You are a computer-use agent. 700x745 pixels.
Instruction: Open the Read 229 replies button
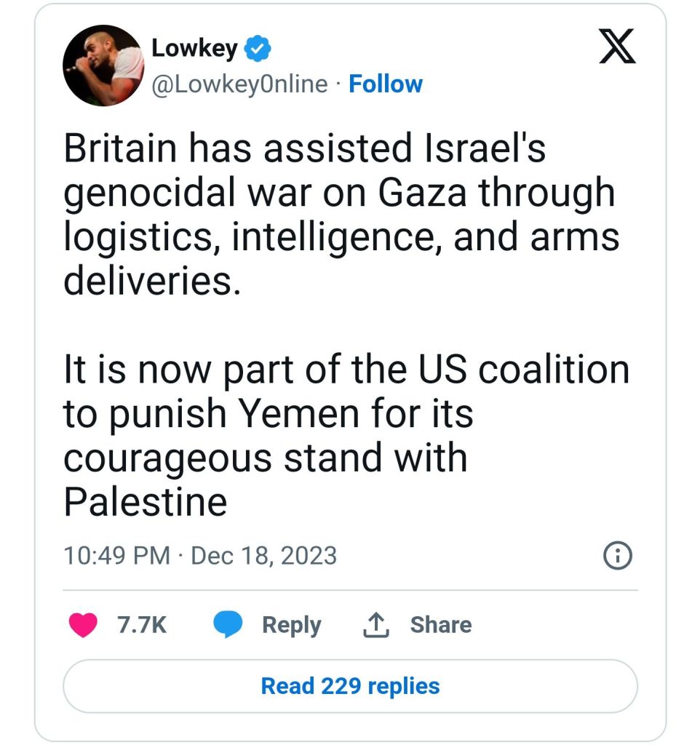point(350,685)
